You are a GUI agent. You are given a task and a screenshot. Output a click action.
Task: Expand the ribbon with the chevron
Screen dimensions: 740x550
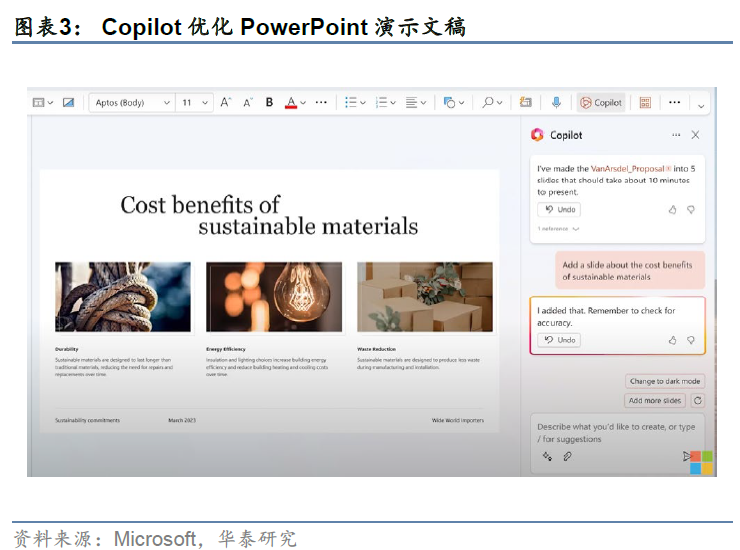[701, 106]
